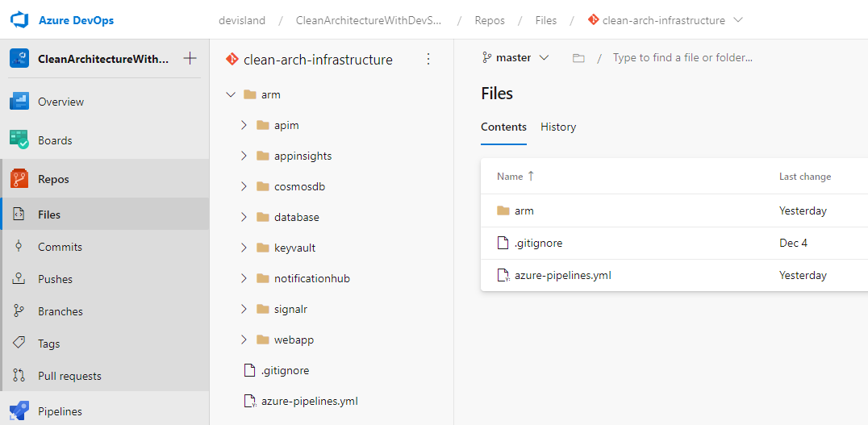Switch to the History tab

(x=558, y=127)
